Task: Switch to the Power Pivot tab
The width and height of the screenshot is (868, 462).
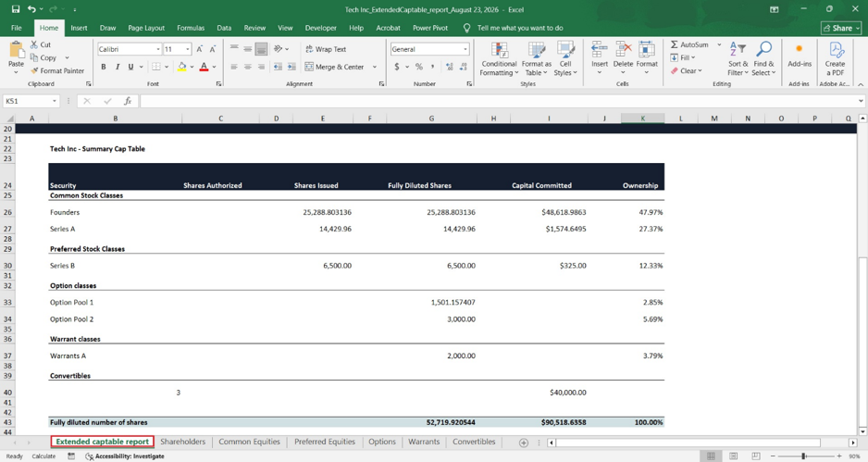Action: 430,28
